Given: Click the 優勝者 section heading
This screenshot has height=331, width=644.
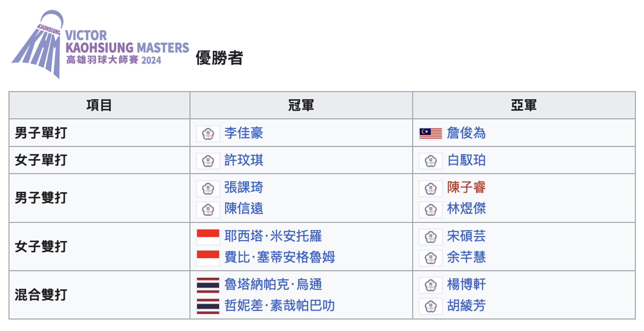Looking at the screenshot, I should tap(219, 58).
